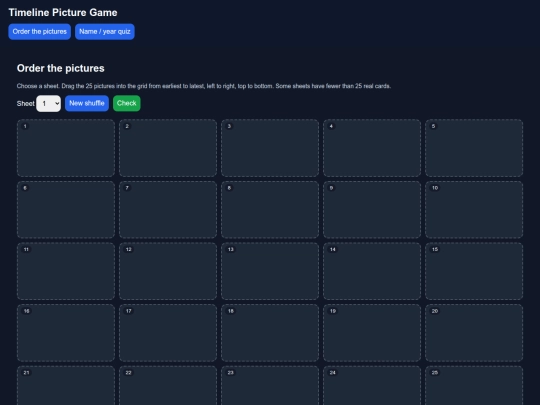Click the New shuffle button
This screenshot has height=405, width=540.
(87, 103)
